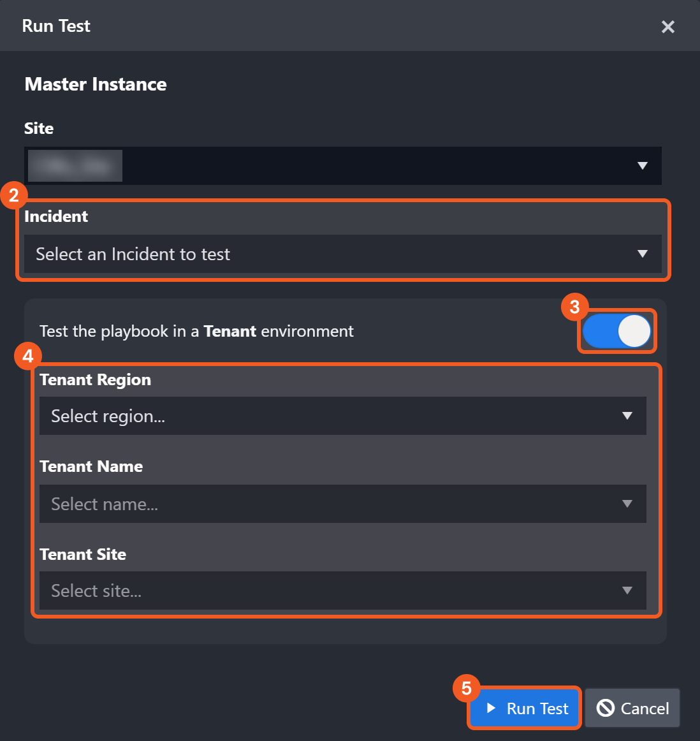Click the Incident dropdown arrow
The width and height of the screenshot is (700, 741).
click(x=642, y=254)
